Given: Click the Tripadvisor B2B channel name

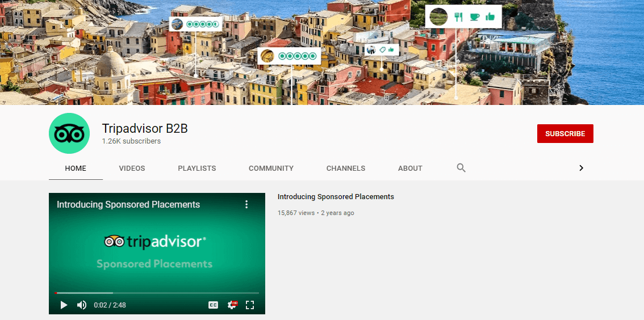Looking at the screenshot, I should [x=145, y=129].
